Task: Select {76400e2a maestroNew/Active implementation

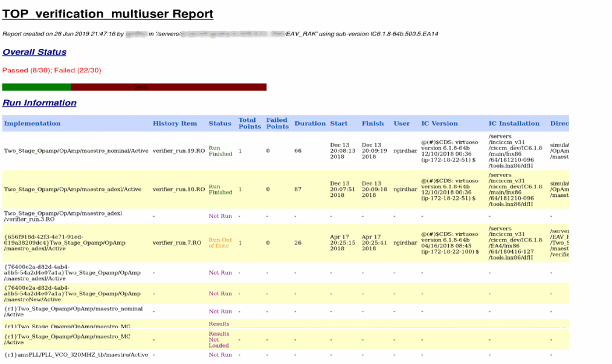Action: [72, 294]
